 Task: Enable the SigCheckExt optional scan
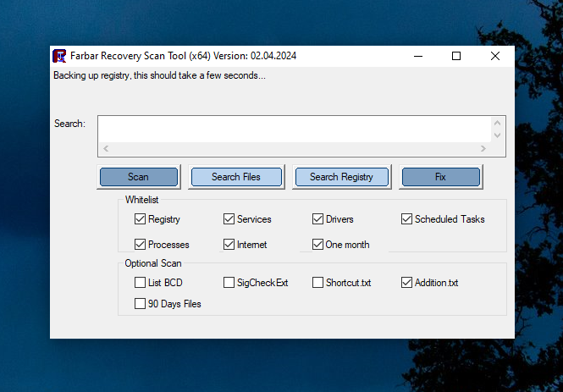coord(229,283)
